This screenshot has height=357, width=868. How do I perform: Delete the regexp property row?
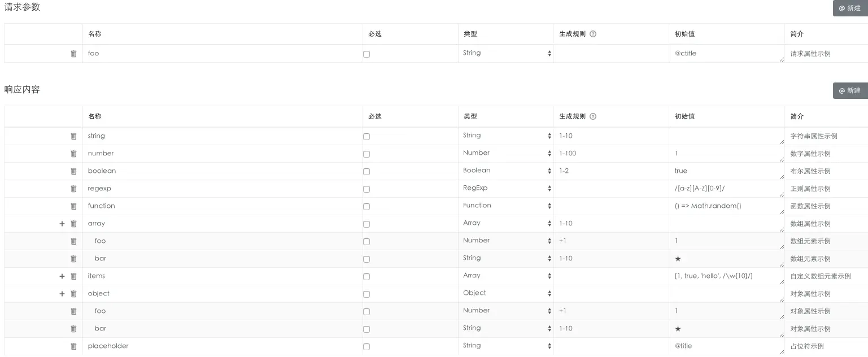pyautogui.click(x=73, y=189)
